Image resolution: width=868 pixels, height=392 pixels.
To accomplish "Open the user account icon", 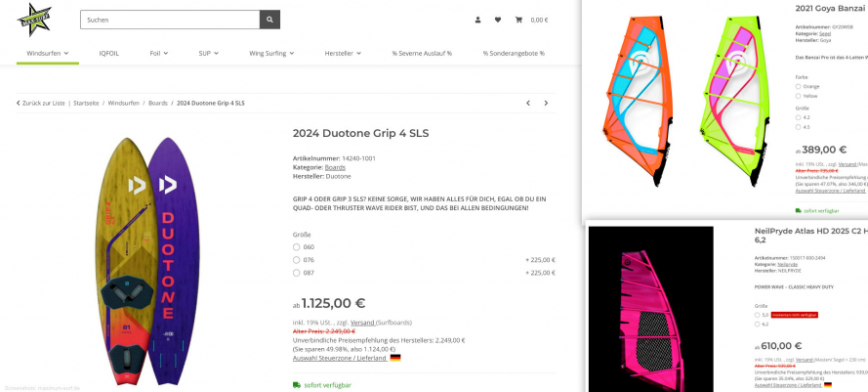I will pyautogui.click(x=477, y=20).
